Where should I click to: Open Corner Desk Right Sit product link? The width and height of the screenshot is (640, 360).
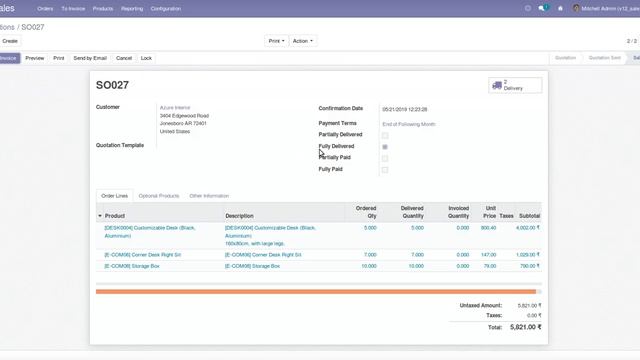142,255
